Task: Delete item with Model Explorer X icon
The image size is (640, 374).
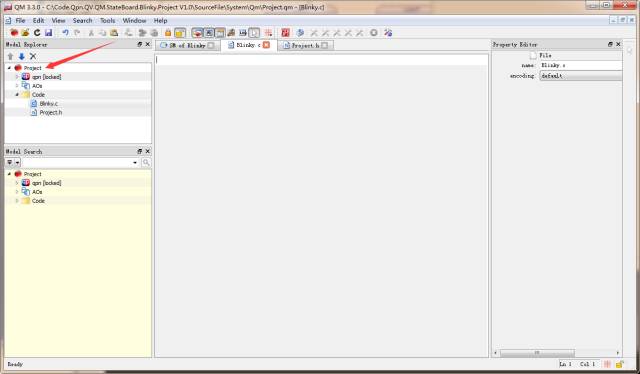Action: pos(33,56)
